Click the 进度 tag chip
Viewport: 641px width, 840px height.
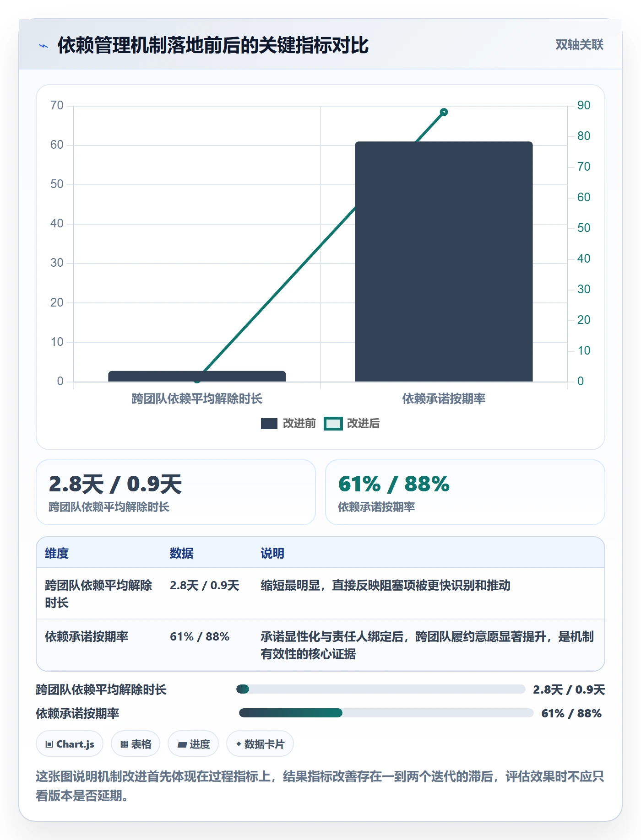click(x=193, y=744)
